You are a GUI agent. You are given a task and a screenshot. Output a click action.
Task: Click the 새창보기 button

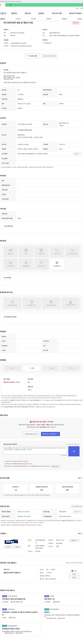74,577
